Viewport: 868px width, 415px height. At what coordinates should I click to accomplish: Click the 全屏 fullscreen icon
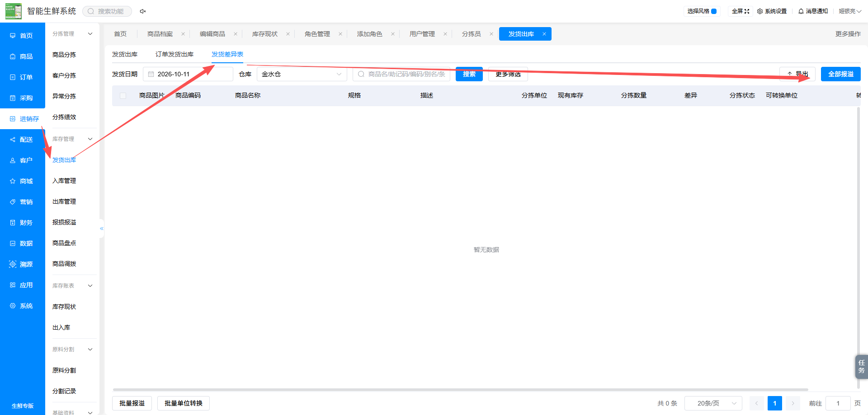point(747,11)
